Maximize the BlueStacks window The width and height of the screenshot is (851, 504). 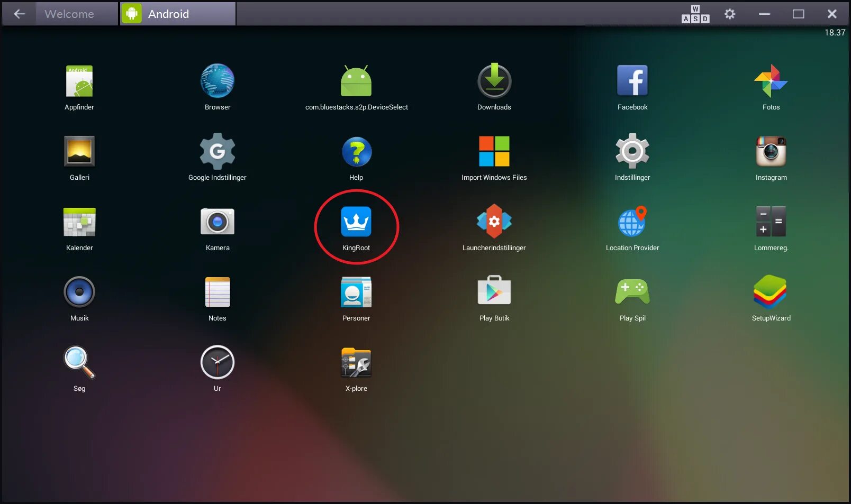[x=798, y=14]
